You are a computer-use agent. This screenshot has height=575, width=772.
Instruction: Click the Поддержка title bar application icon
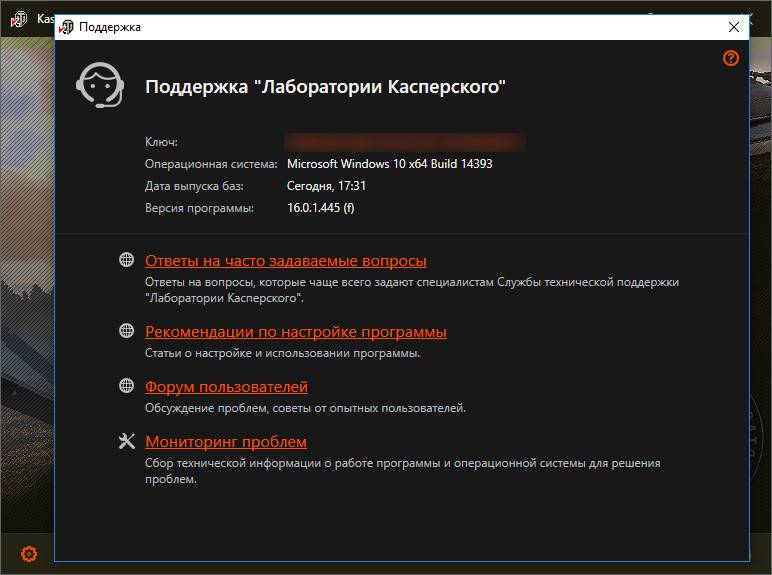(66, 27)
